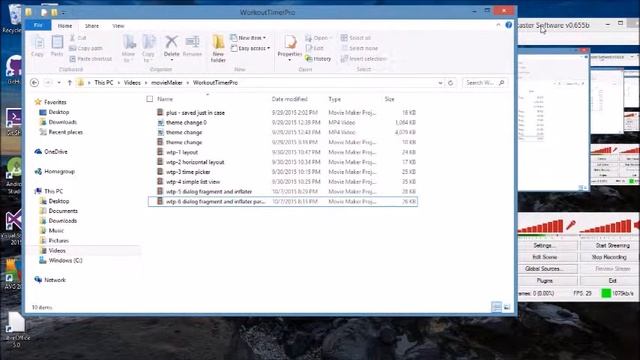Click Paste shortcut in the ribbon
This screenshot has width=640, height=360.
pyautogui.click(x=91, y=59)
